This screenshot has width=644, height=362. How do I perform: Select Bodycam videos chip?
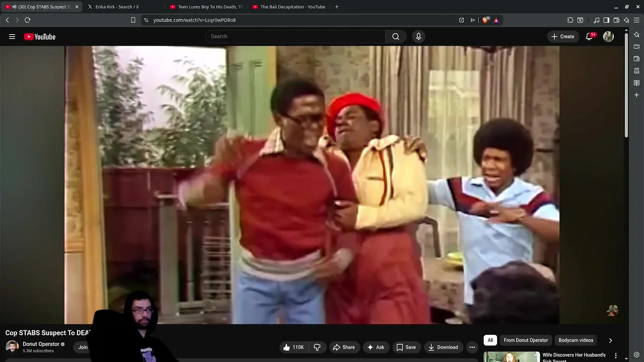576,340
